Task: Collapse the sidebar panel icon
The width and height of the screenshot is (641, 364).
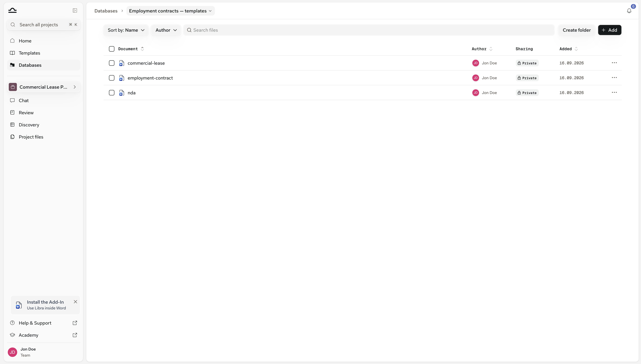Action: [75, 10]
